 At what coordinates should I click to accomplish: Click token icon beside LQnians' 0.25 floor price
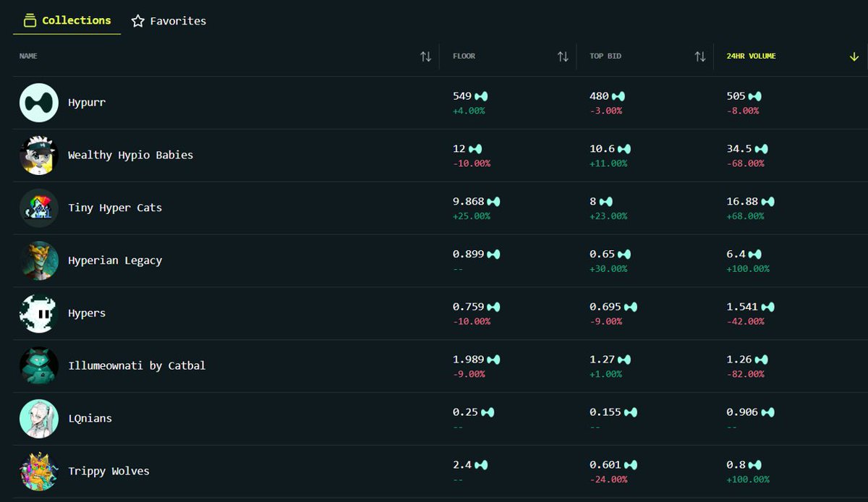pos(485,412)
